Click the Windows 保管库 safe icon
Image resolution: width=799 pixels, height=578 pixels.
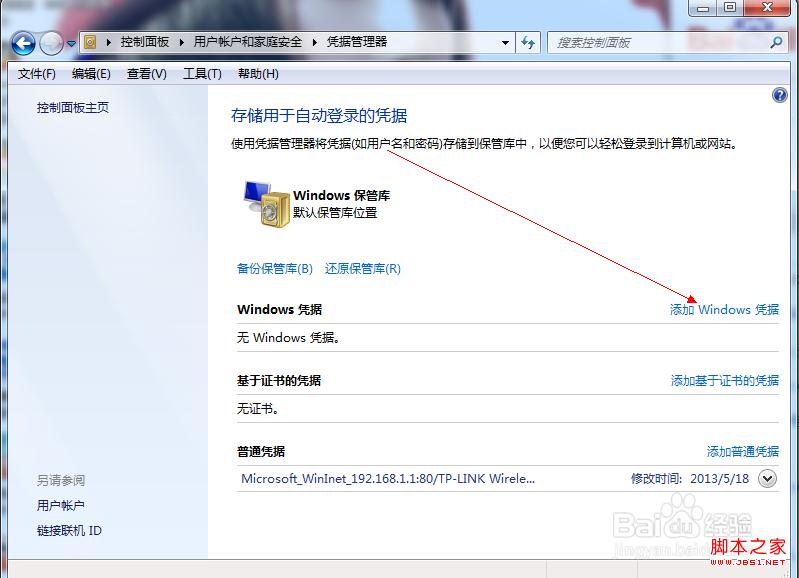pos(266,203)
